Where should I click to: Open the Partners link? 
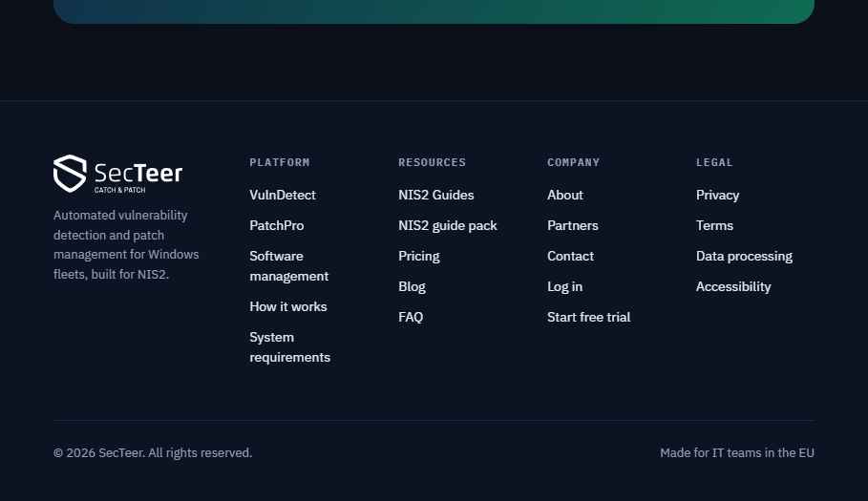(x=572, y=225)
